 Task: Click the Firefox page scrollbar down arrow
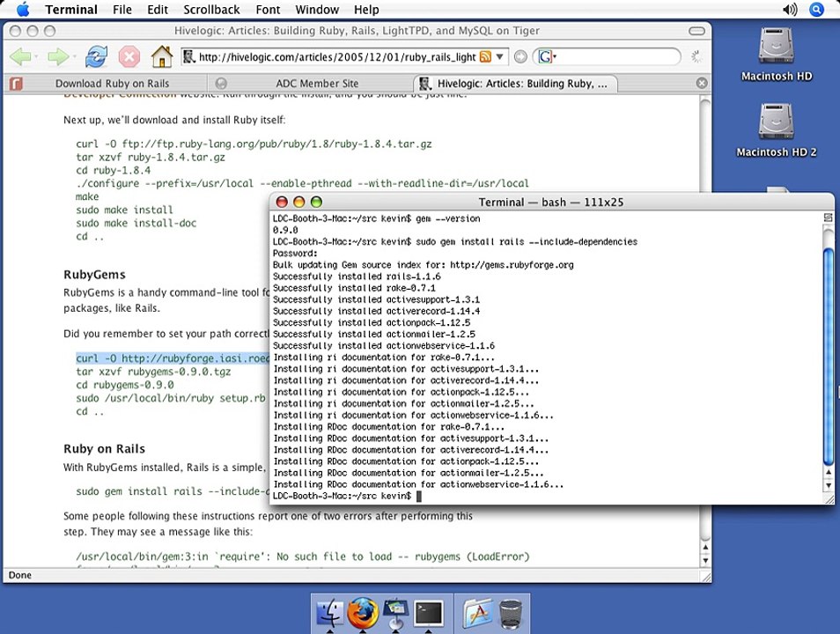[x=705, y=560]
